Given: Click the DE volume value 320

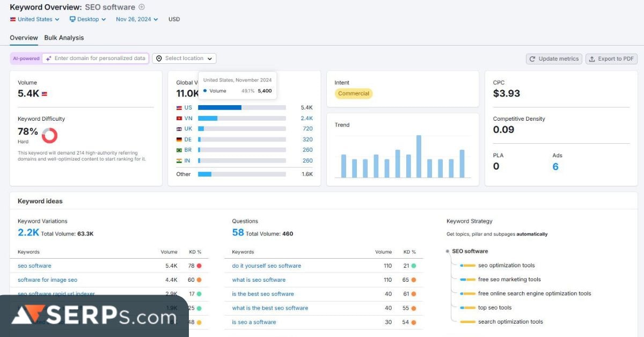Looking at the screenshot, I should [308, 140].
